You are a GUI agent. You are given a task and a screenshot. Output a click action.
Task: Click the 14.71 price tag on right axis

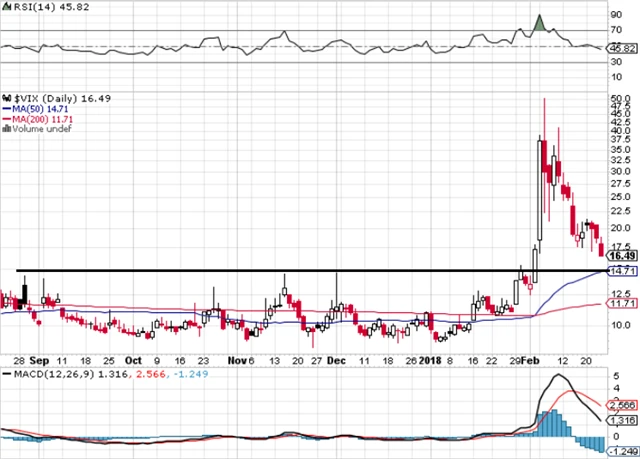(623, 271)
